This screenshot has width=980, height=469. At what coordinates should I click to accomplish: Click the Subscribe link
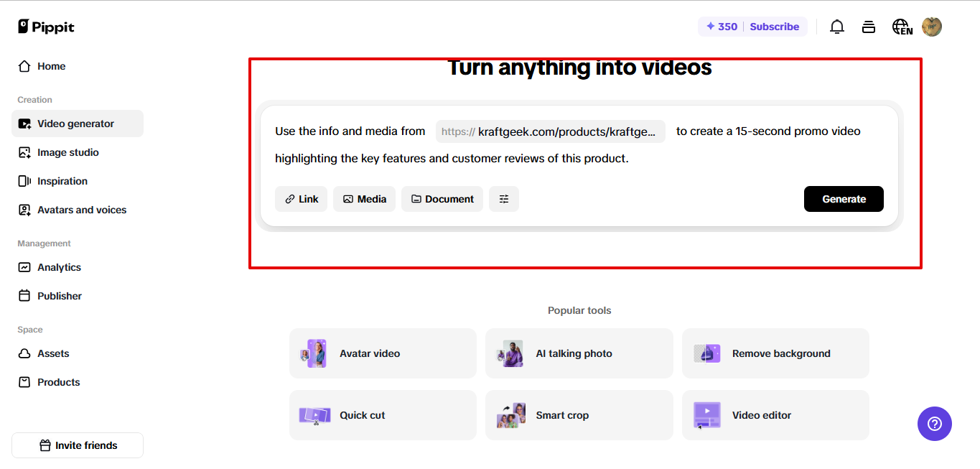(x=774, y=26)
